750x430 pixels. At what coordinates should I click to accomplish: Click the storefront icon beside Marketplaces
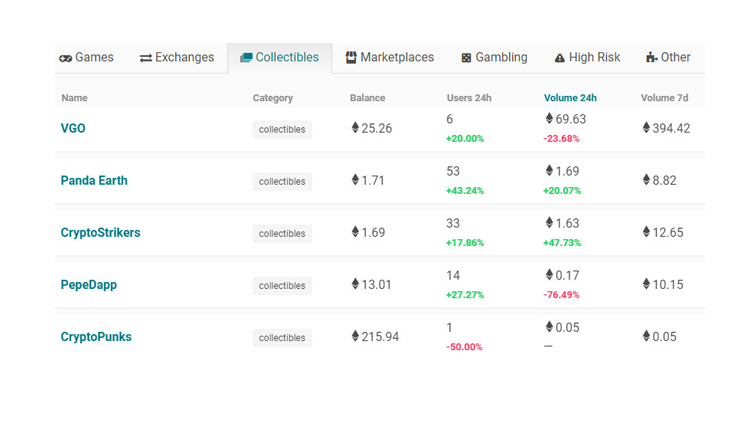pyautogui.click(x=351, y=57)
